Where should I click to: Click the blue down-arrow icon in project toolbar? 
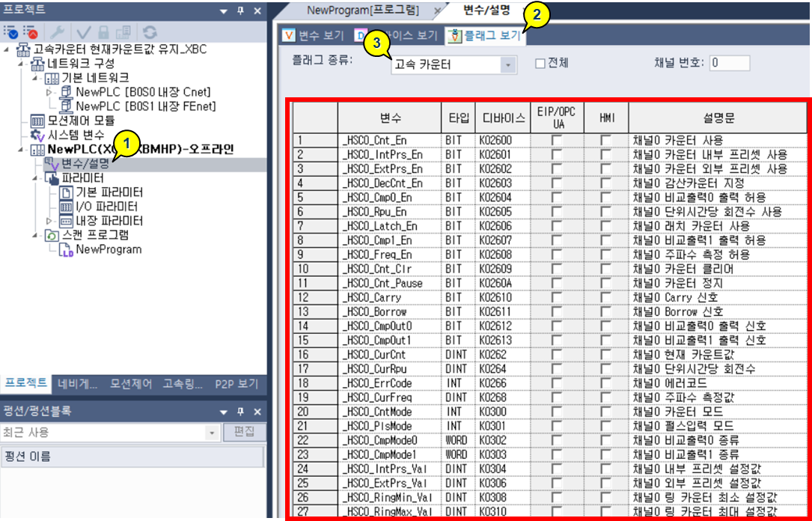pos(10,32)
